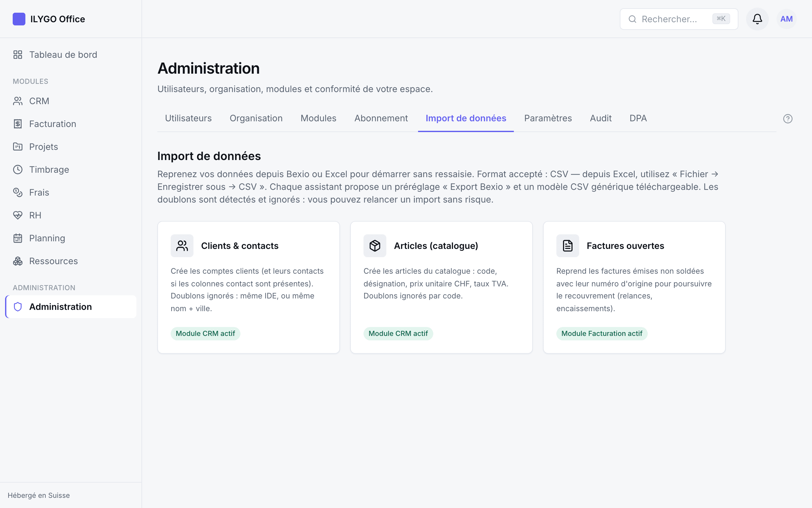The height and width of the screenshot is (508, 812).
Task: Go to the Audit tab
Action: (601, 118)
